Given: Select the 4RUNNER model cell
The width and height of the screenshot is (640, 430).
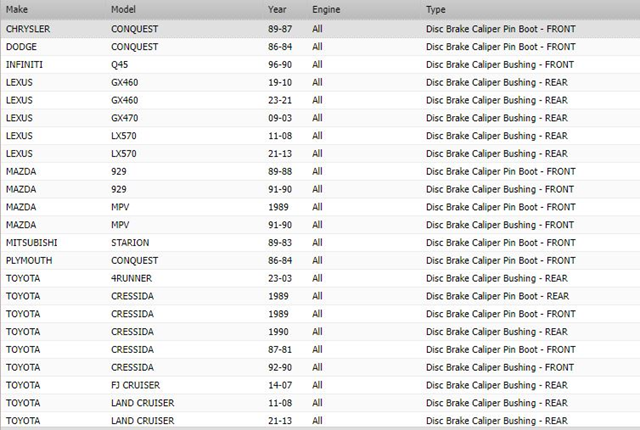Looking at the screenshot, I should 129,278.
